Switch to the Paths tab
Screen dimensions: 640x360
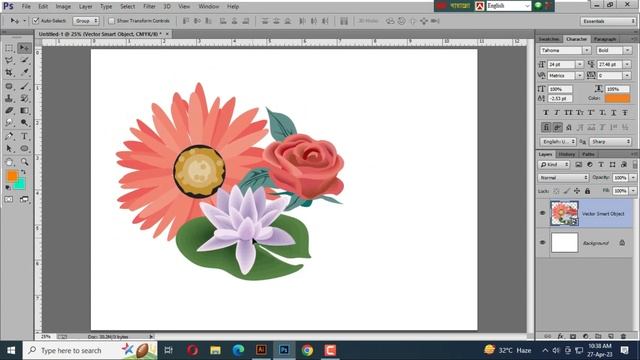pos(588,154)
